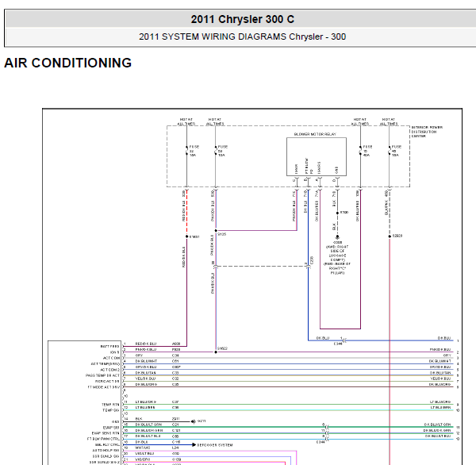Click the "BATT FEED" pin label
Viewport: 476px width, 465px height.
point(110,346)
